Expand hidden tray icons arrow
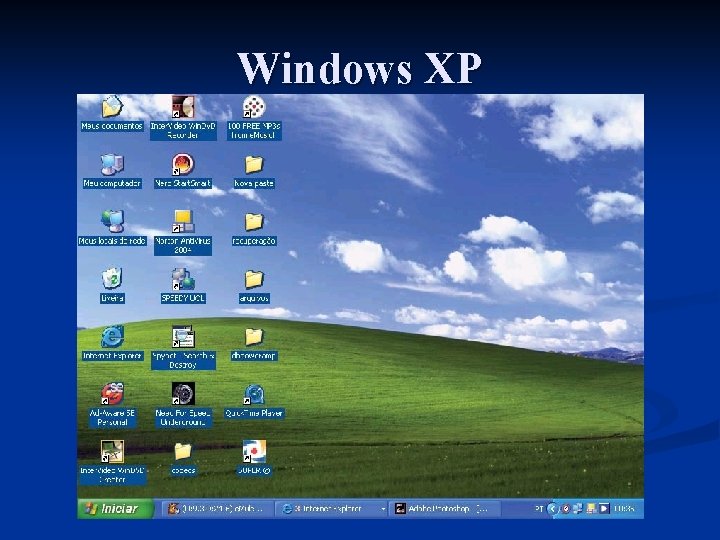This screenshot has width=720, height=540. [x=553, y=509]
